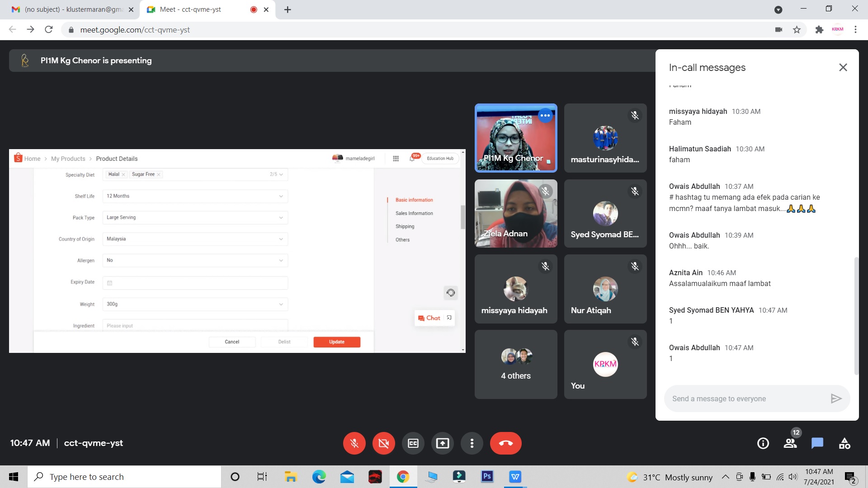Toggle captions button

pos(413,443)
